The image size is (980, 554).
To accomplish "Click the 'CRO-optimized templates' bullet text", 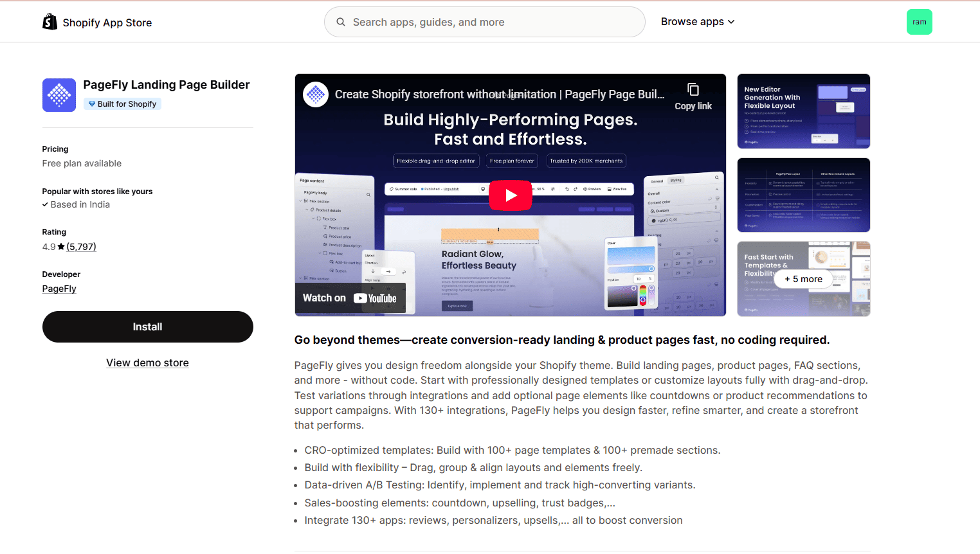I will pos(513,451).
